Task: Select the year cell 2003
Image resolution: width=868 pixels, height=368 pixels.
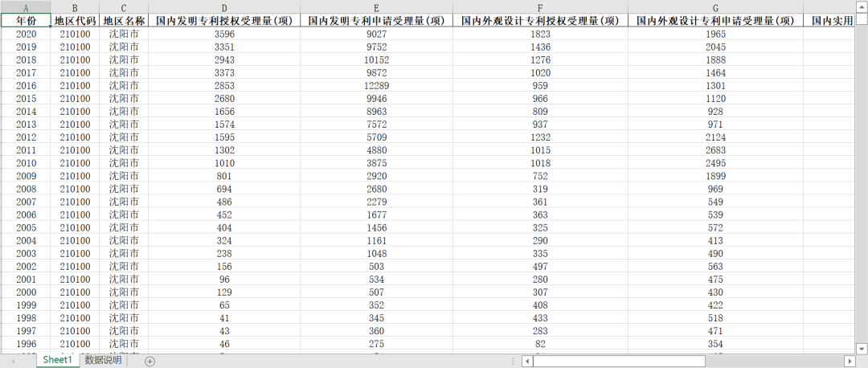Action: pos(26,253)
